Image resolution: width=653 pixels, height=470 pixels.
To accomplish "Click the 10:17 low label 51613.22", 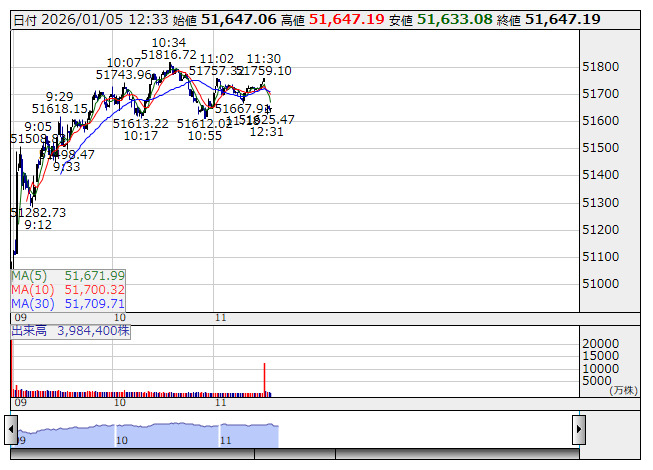I will (x=140, y=123).
